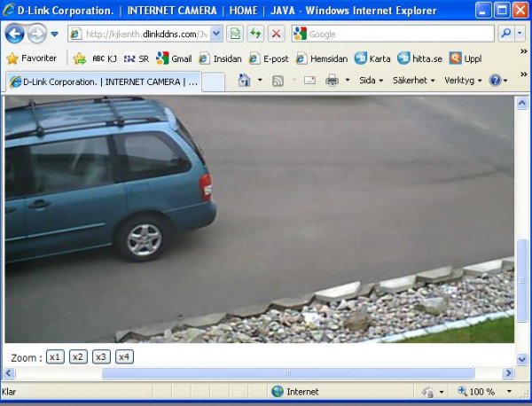Click the Home icon in command bar
Image resolution: width=532 pixels, height=406 pixels.
click(x=245, y=81)
